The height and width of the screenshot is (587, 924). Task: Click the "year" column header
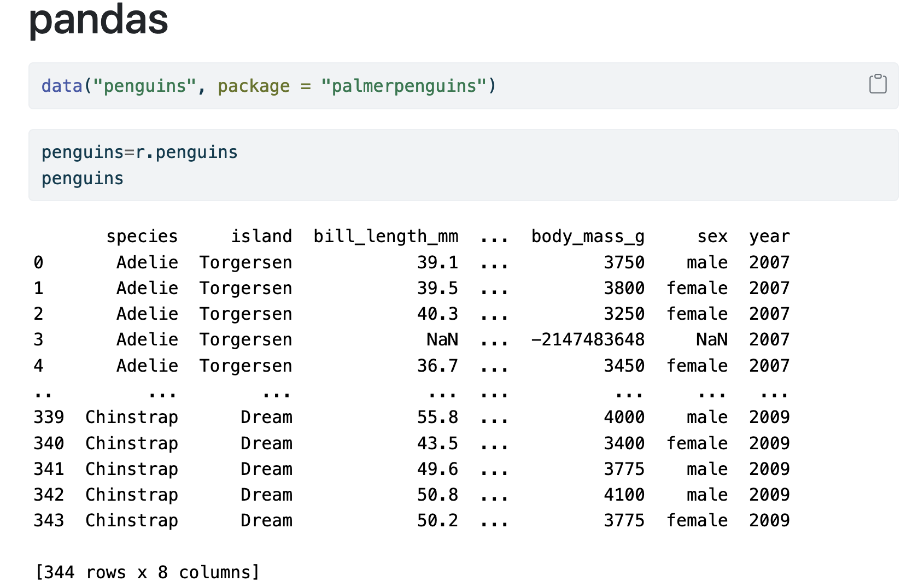tap(769, 236)
